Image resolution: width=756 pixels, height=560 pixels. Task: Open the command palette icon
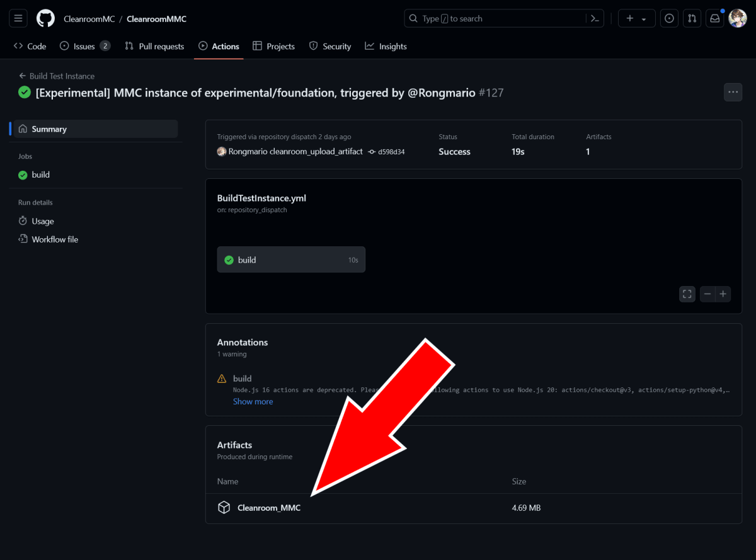click(x=594, y=18)
